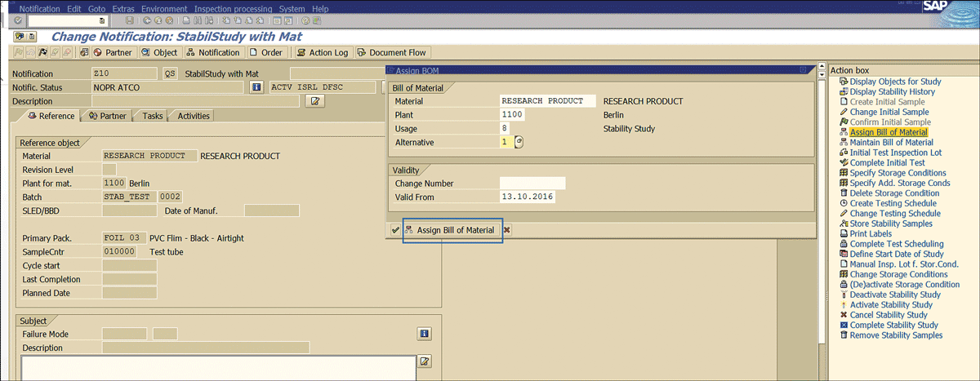Viewport: 980px width, 381px height.
Task: Click Delete Storage Condition action
Action: click(x=894, y=193)
